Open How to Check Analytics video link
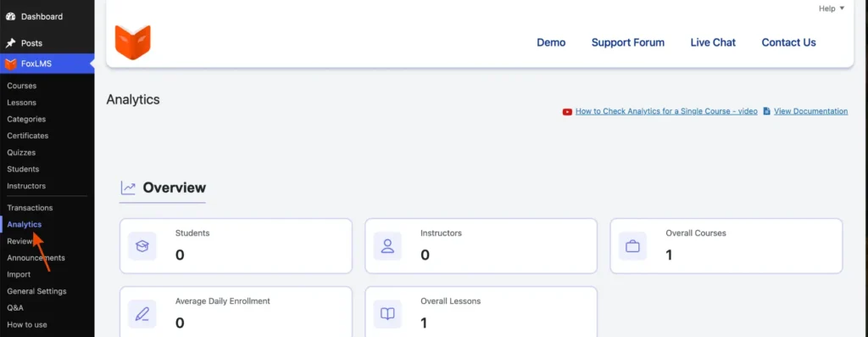The image size is (868, 337). click(x=666, y=111)
